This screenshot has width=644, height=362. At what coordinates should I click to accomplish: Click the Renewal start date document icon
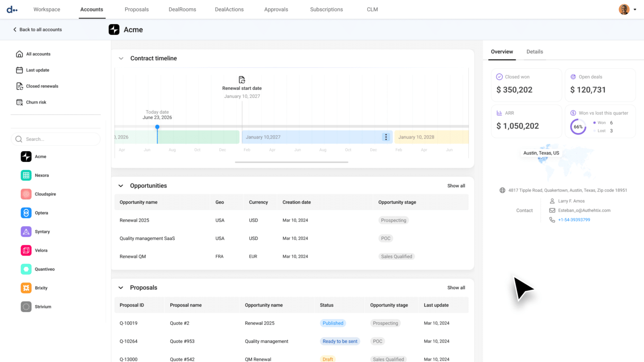click(241, 79)
